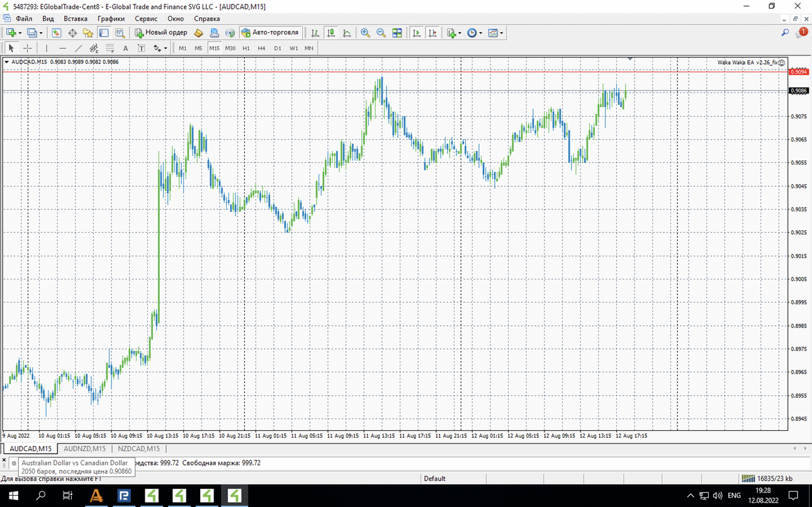This screenshot has width=812, height=507.
Task: Select the text label T tool
Action: 141,48
